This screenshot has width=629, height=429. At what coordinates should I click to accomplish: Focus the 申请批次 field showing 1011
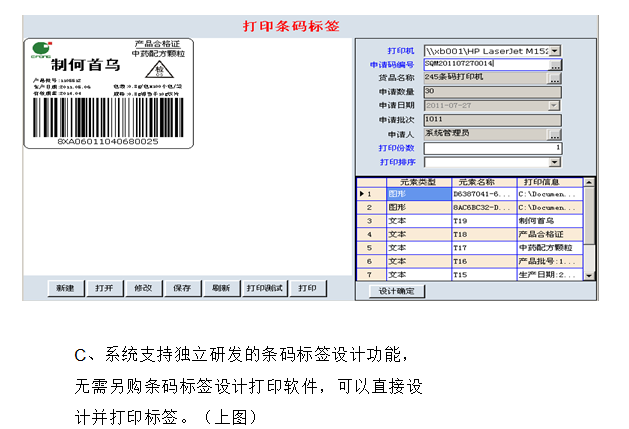point(493,120)
